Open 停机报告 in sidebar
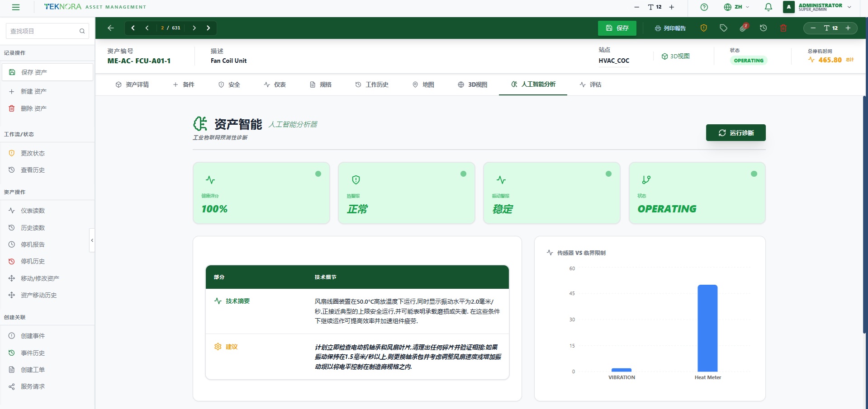868x409 pixels. pos(47,244)
